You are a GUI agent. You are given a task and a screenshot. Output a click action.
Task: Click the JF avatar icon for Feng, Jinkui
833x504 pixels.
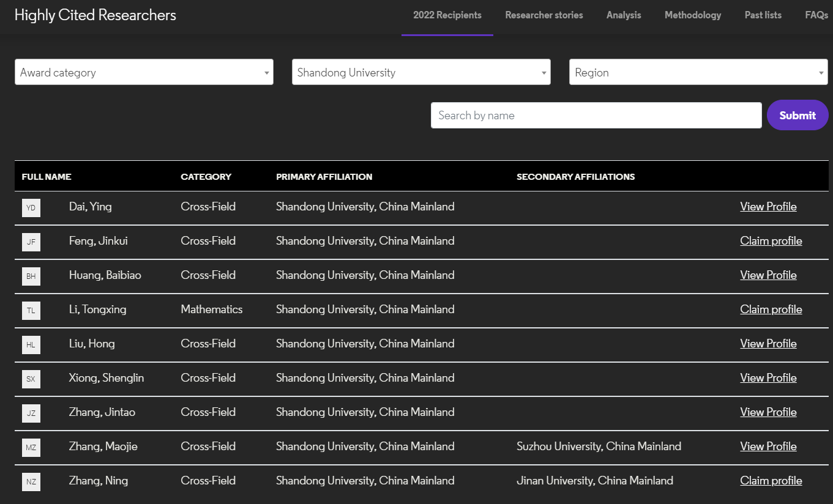point(31,242)
